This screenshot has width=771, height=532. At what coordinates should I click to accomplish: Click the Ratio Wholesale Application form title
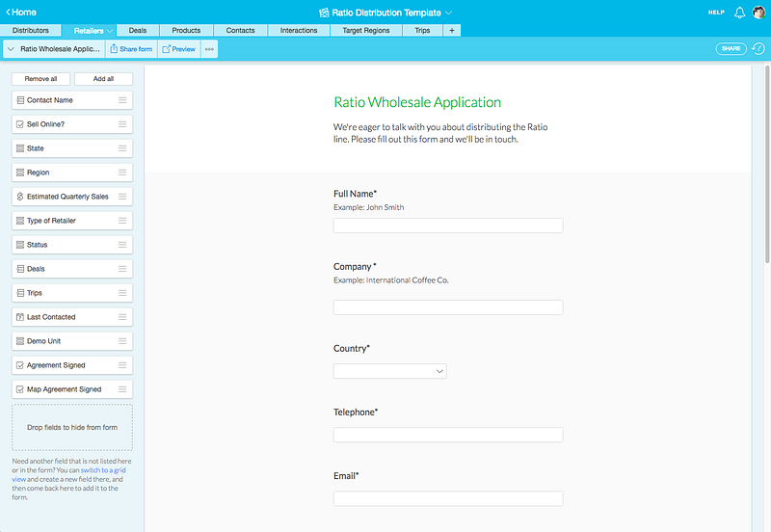417,102
